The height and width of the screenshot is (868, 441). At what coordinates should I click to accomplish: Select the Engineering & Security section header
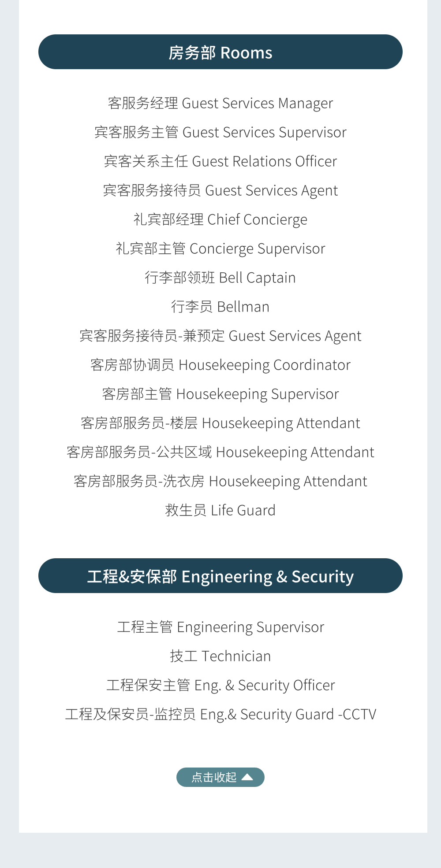(x=220, y=576)
